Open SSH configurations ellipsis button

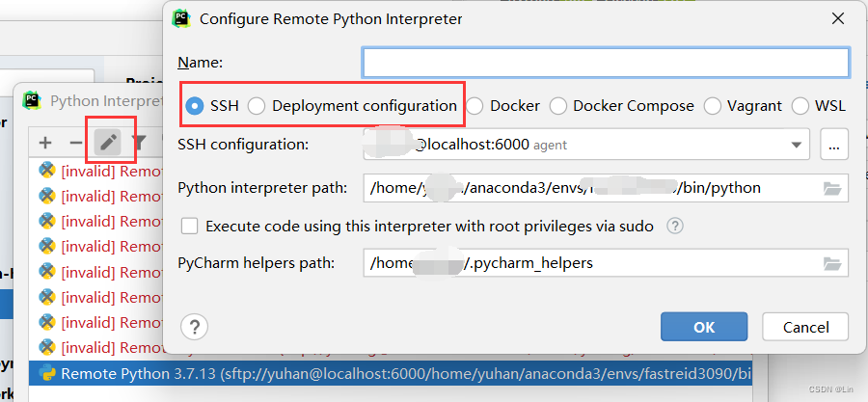click(x=834, y=146)
